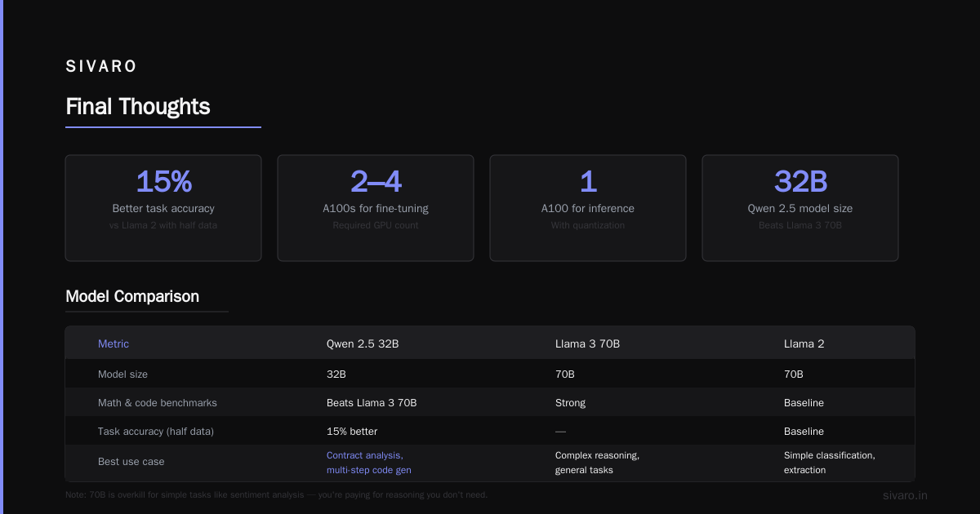Click Llama 2's 70B model size cell
The image size is (980, 514).
click(x=794, y=374)
